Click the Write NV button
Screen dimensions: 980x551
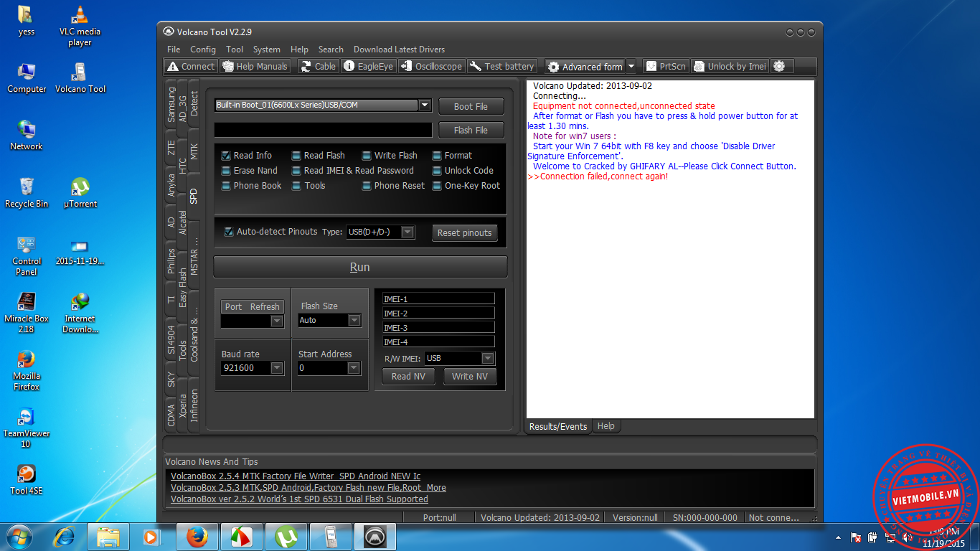(470, 376)
